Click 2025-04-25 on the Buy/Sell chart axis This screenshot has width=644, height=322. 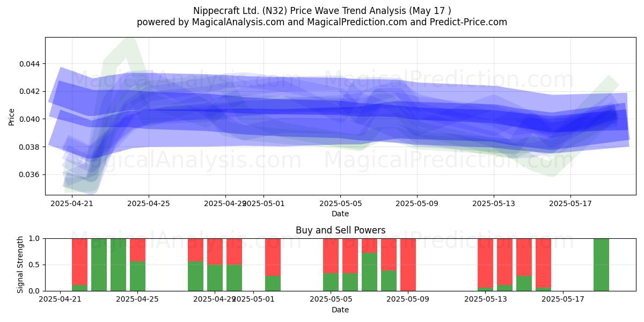tap(138, 300)
